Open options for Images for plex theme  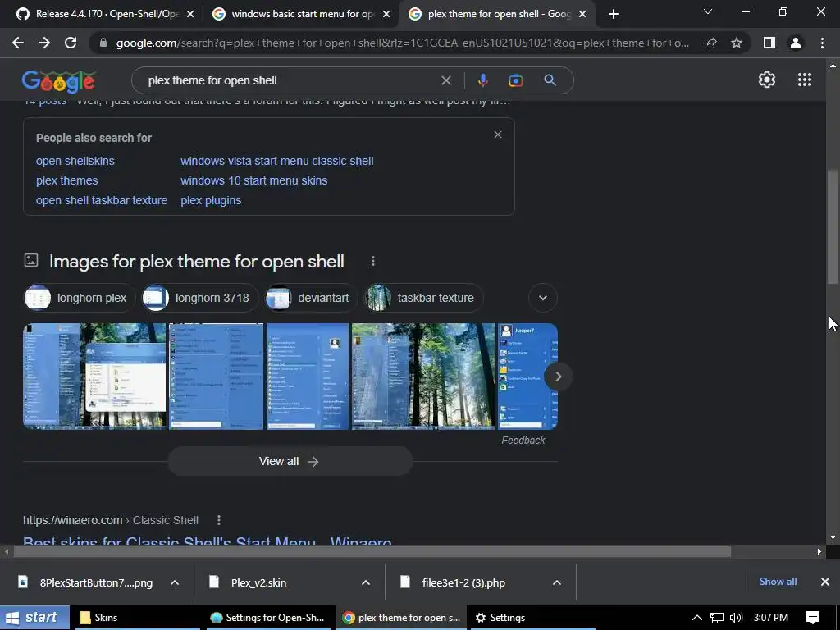click(x=373, y=261)
